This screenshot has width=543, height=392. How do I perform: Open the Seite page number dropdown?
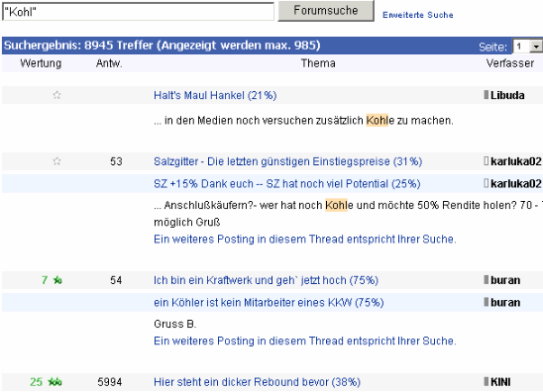[x=536, y=46]
